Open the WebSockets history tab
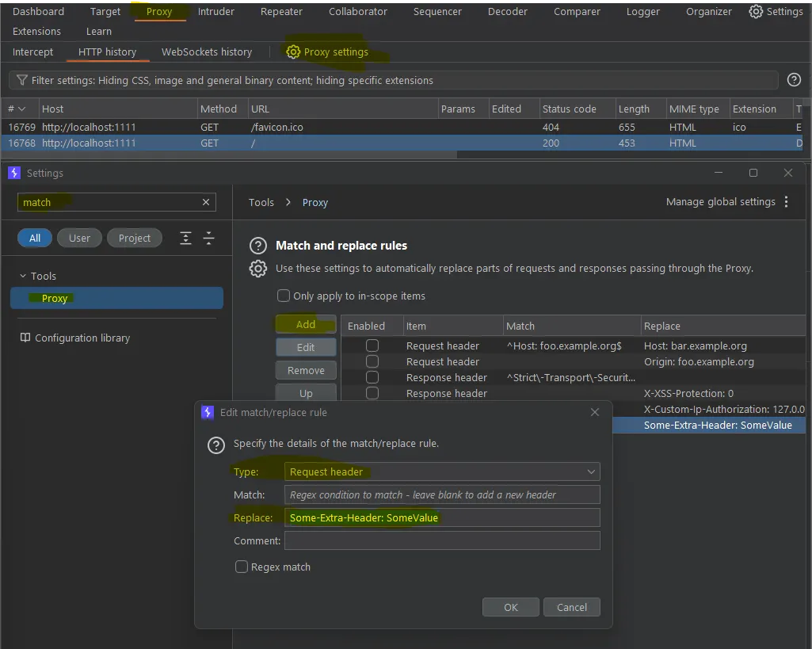Viewport: 812px width, 649px height. tap(207, 52)
